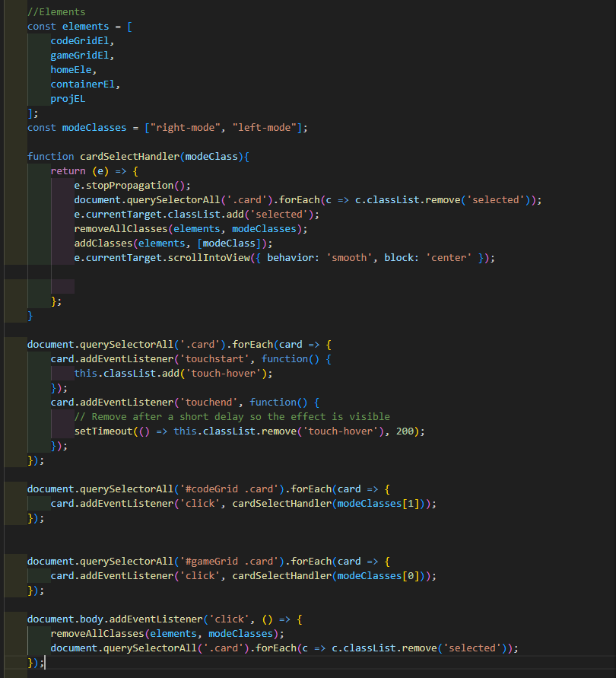Screen dimensions: 616x678
Task: Place cursor at final closing '});' line
Action: 36,663
